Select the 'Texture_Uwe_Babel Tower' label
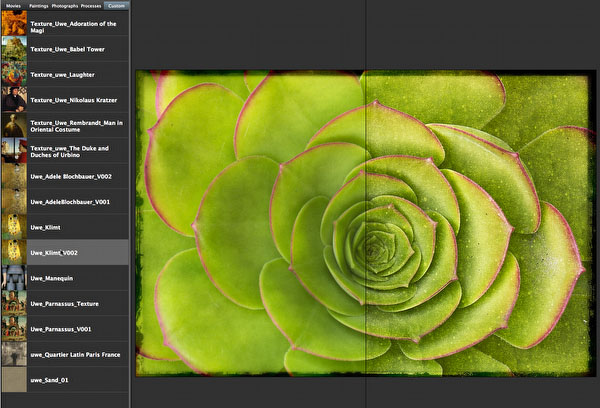This screenshot has height=408, width=600. [67, 49]
